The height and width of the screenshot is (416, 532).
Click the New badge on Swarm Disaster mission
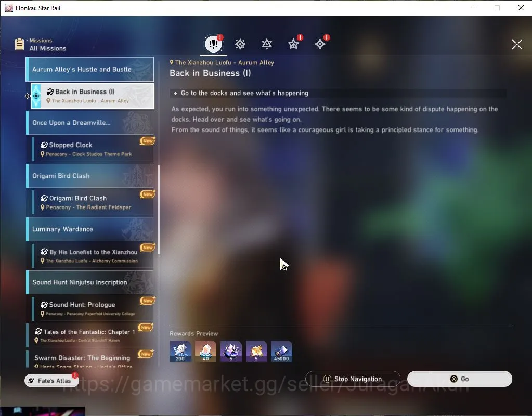click(x=146, y=354)
